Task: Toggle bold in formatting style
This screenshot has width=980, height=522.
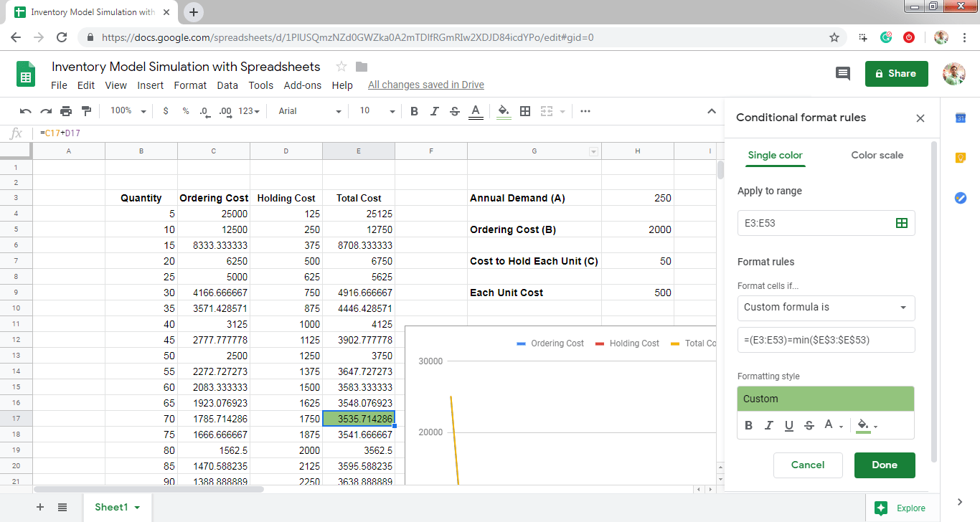Action: tap(748, 425)
